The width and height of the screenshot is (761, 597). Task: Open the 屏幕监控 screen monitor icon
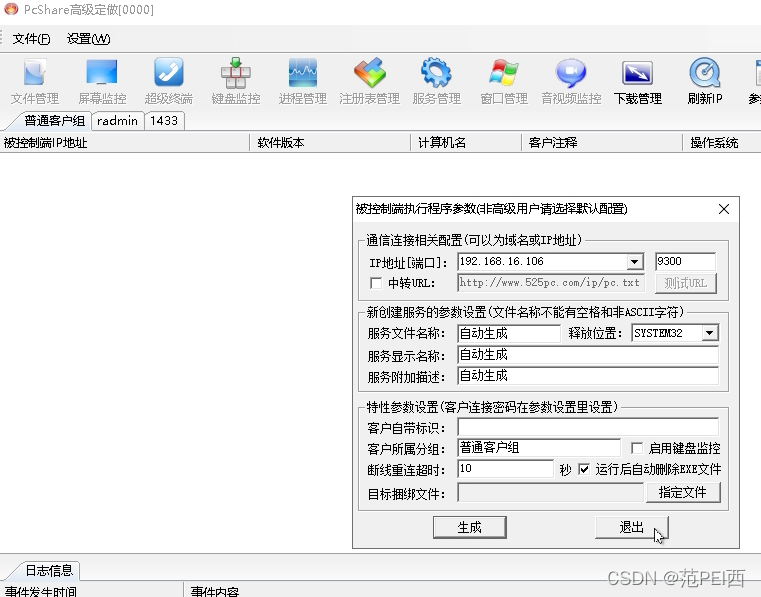point(102,81)
